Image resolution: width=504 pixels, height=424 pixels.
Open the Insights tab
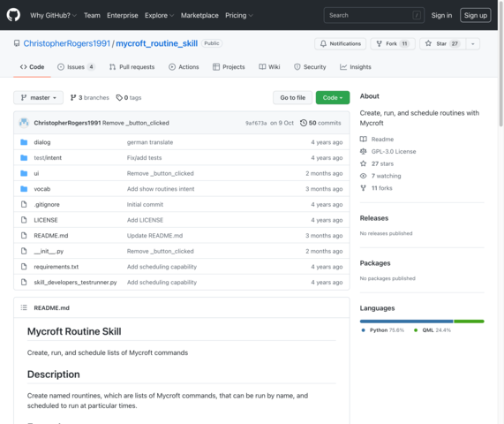(356, 67)
